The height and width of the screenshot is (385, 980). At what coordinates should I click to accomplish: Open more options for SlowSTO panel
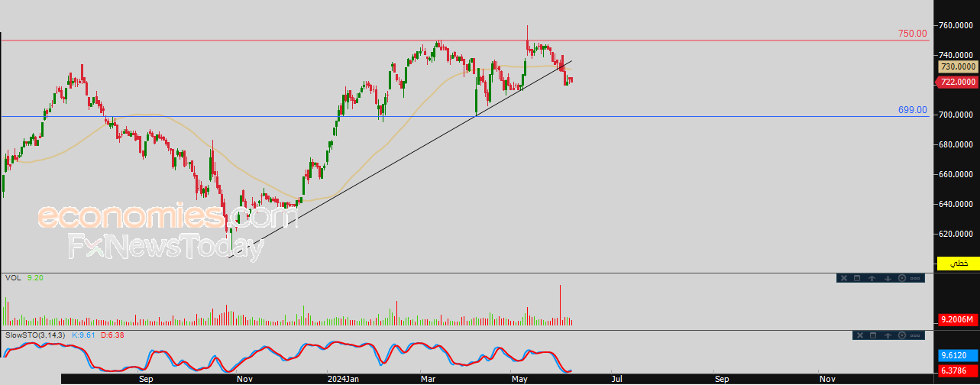pyautogui.click(x=915, y=335)
